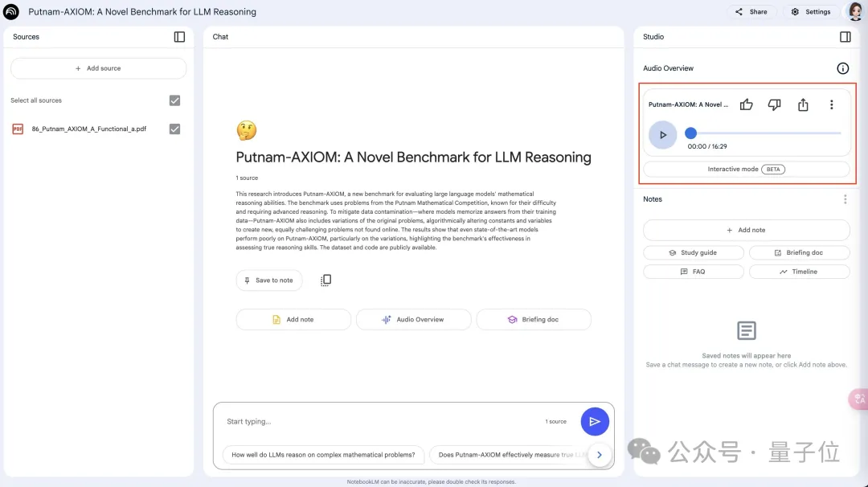Screen dimensions: 868x487
Task: Thumbs up the audio overview
Action: 746,104
